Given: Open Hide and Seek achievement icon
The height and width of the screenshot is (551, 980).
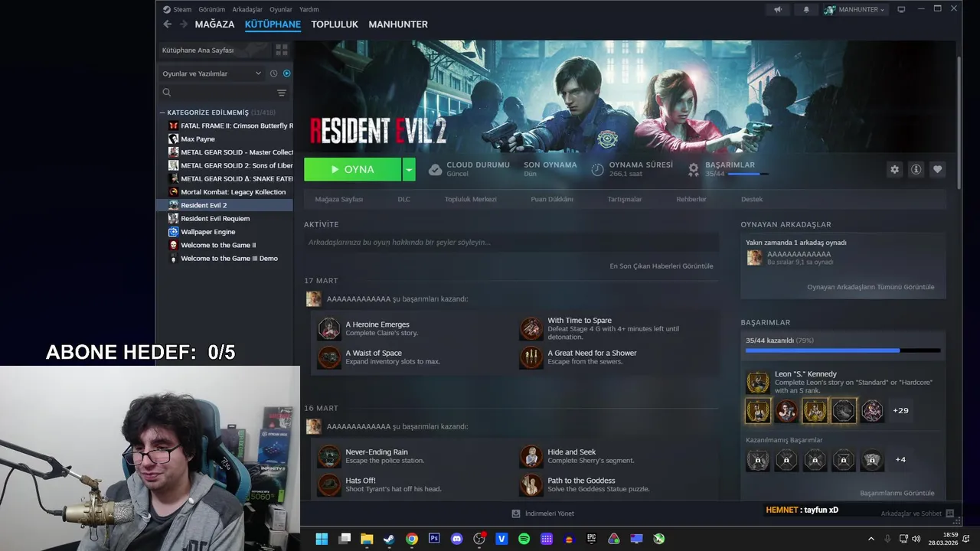Looking at the screenshot, I should pos(531,457).
